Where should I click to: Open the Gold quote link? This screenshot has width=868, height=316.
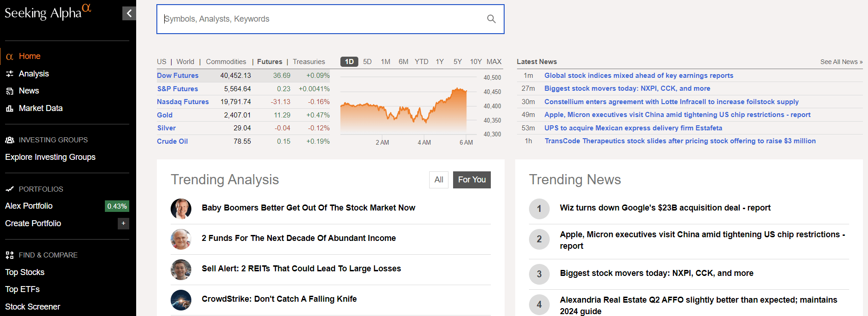(x=165, y=115)
